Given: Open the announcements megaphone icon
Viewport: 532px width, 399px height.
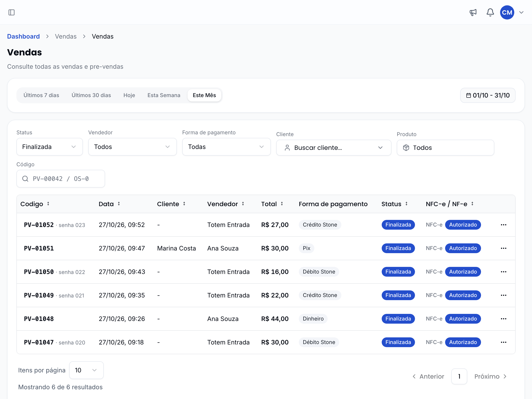Looking at the screenshot, I should point(473,12).
